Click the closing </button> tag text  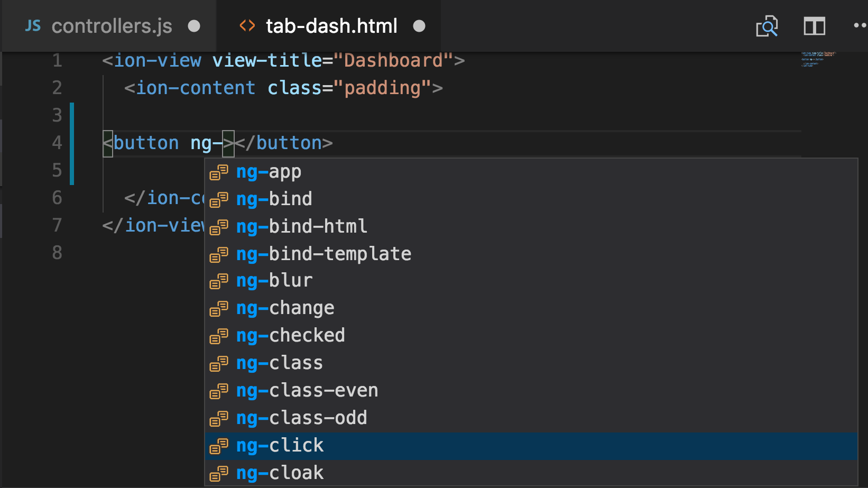click(x=284, y=143)
